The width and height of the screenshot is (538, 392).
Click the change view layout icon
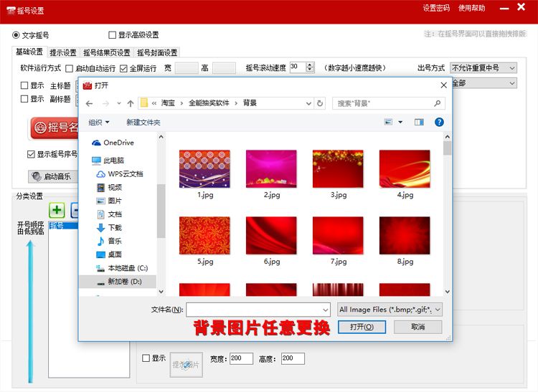click(x=389, y=123)
